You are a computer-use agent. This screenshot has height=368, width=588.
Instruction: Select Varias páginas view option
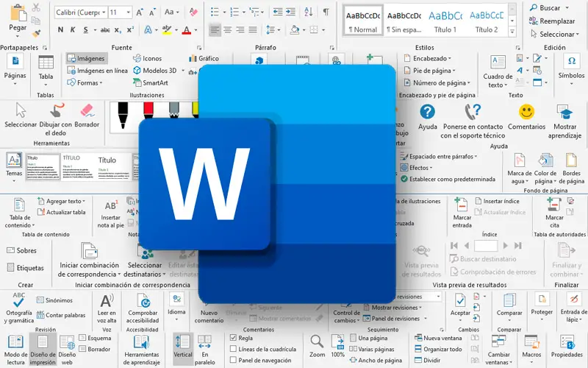click(x=371, y=349)
